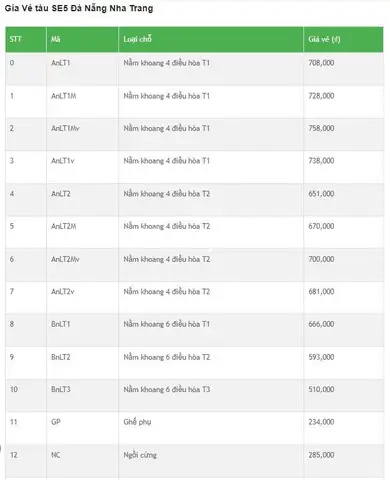Click the Loại chỗ column header
The image size is (390, 480).
(138, 39)
